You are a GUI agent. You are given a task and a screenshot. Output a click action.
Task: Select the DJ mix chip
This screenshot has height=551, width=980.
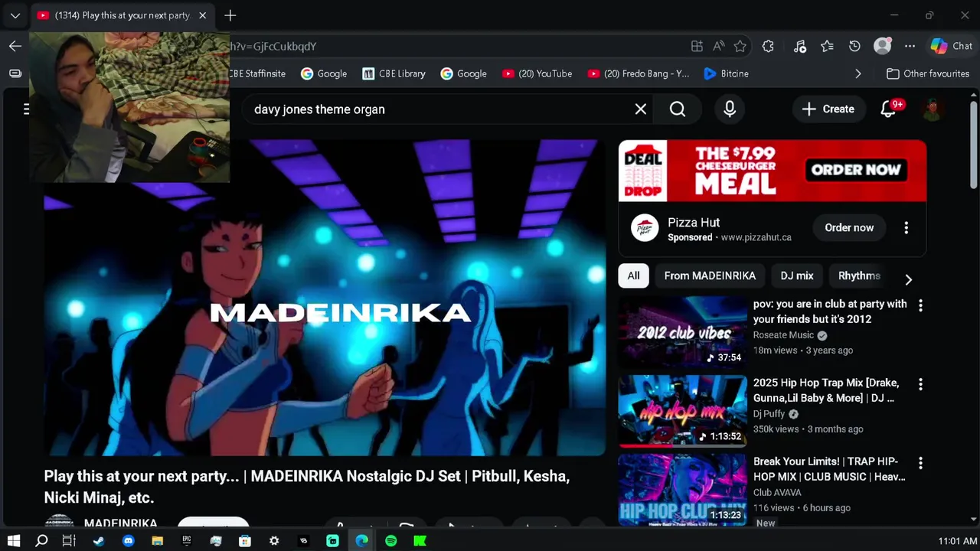click(797, 275)
